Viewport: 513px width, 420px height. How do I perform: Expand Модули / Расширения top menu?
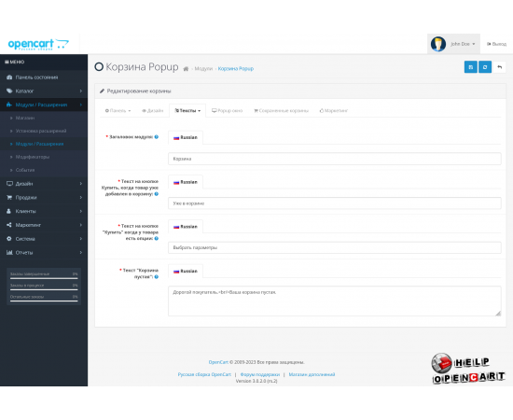(x=44, y=105)
